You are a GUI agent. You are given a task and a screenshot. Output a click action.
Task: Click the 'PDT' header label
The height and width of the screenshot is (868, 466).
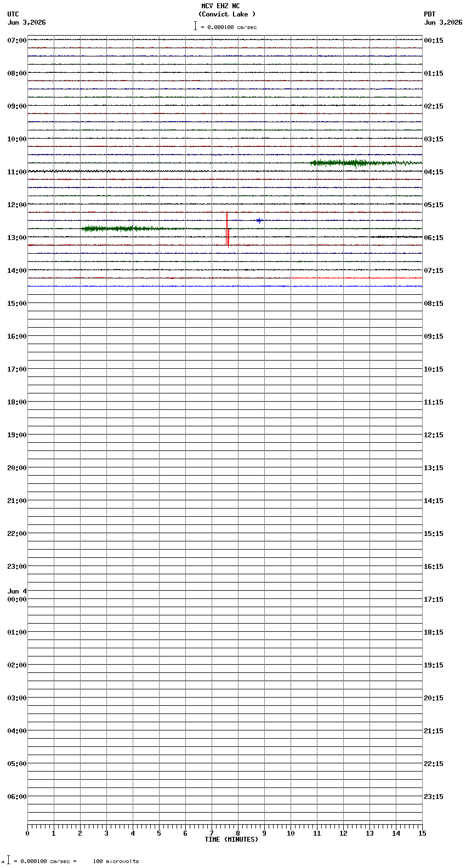point(429,14)
